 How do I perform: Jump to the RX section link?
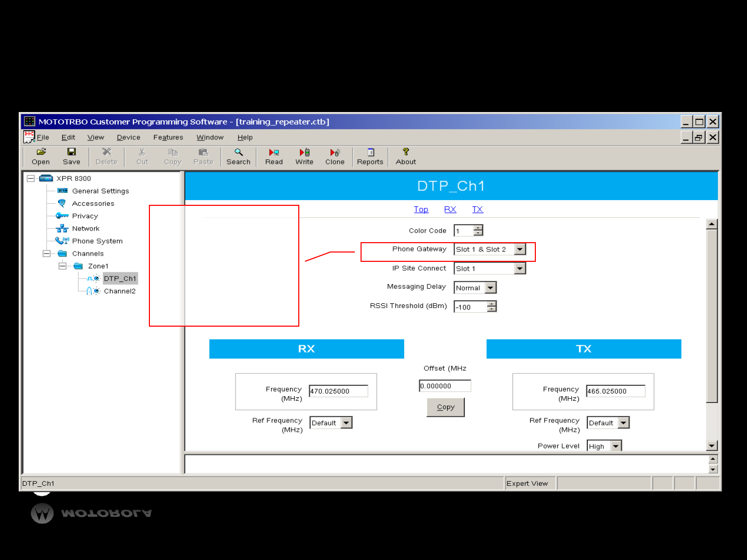(450, 209)
